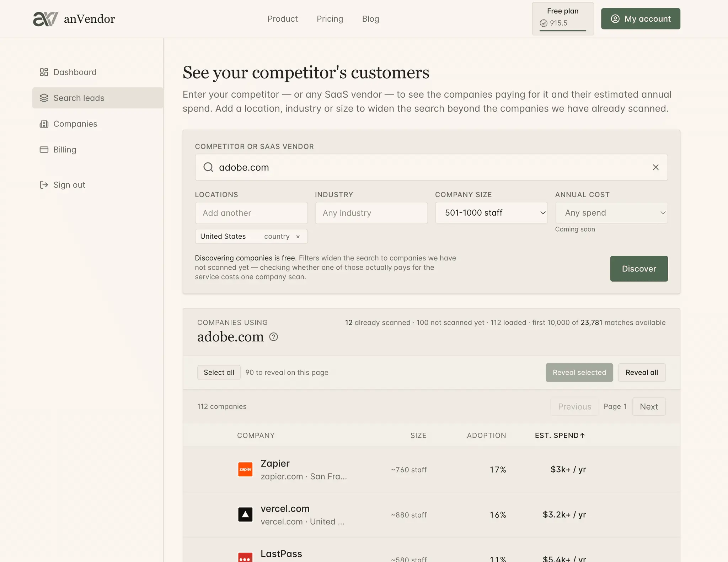Click Select all

pyautogui.click(x=219, y=372)
